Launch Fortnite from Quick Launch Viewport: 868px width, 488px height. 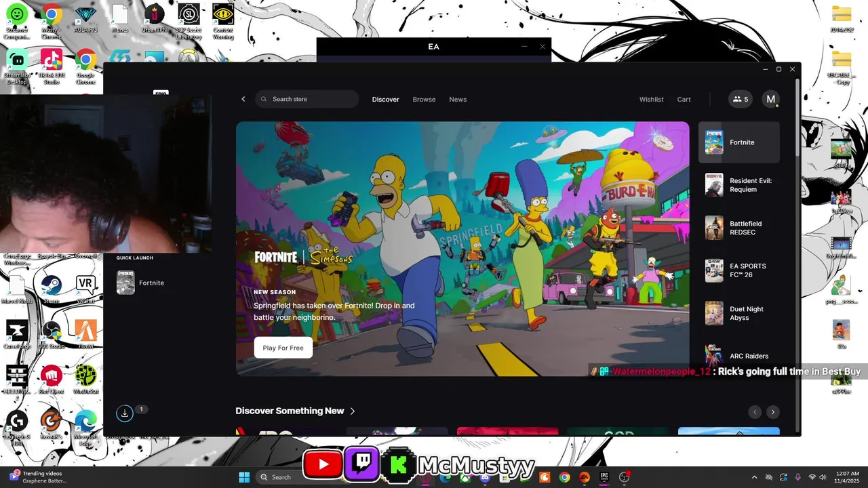141,283
